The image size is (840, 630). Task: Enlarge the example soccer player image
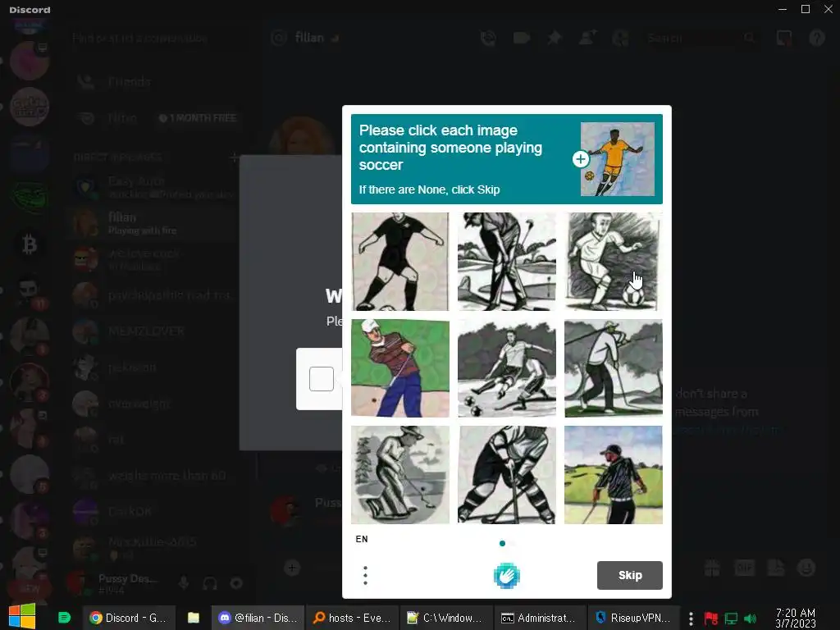pyautogui.click(x=581, y=159)
